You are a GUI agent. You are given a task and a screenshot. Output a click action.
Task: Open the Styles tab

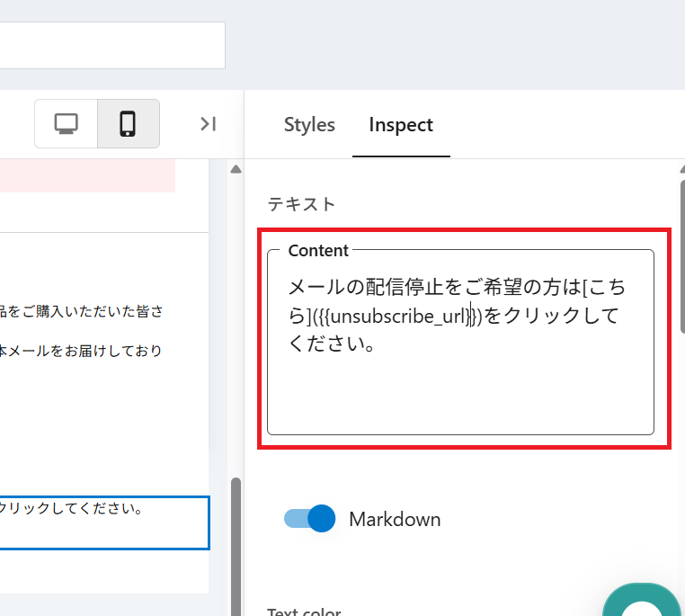click(x=309, y=125)
